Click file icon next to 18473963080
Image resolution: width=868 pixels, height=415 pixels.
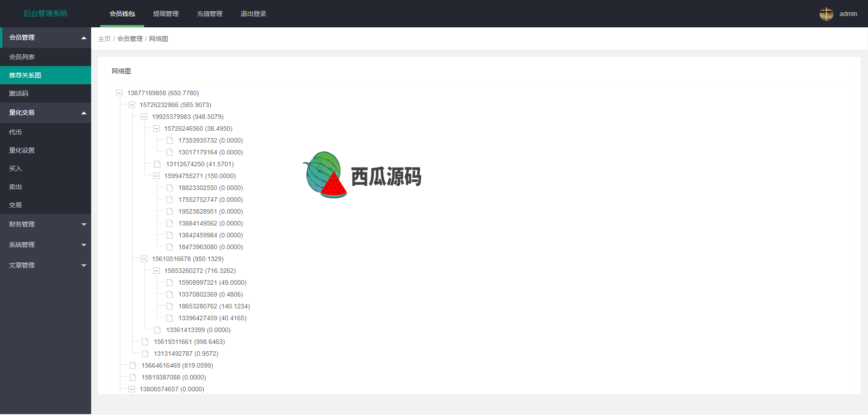[170, 247]
